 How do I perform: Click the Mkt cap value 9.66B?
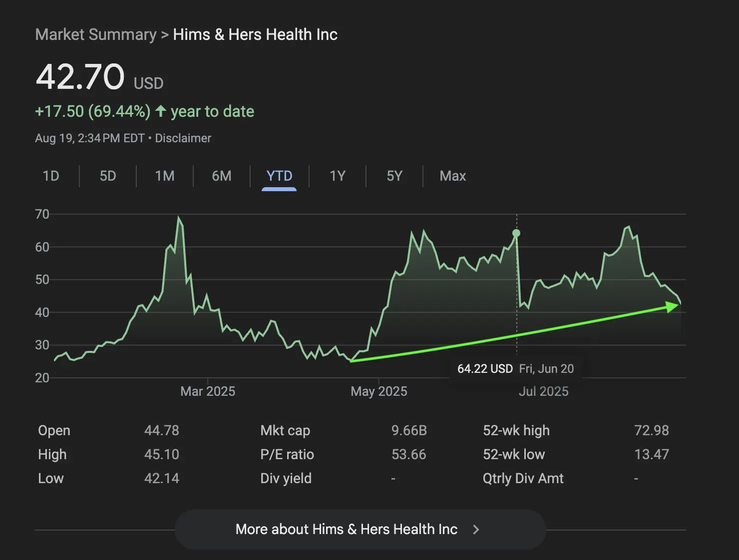pos(409,430)
